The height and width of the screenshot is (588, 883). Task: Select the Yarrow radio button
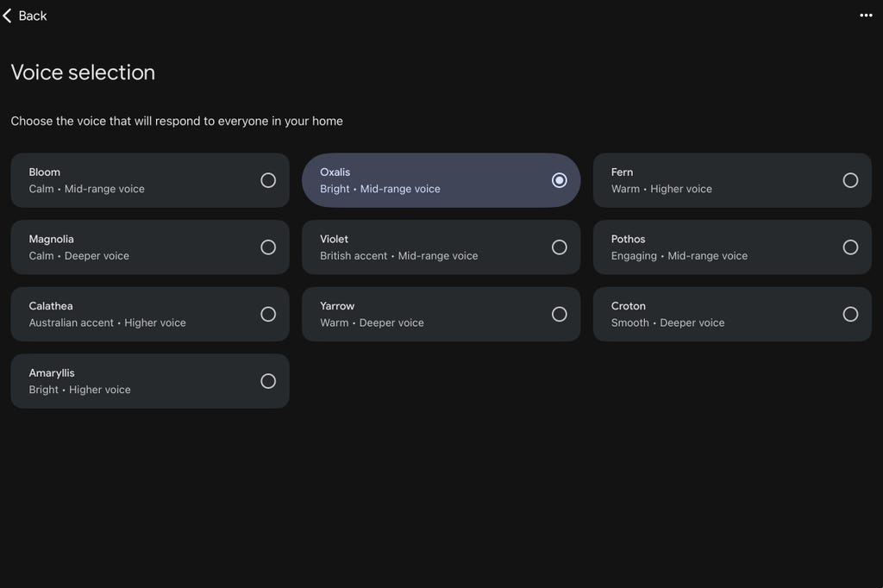click(559, 314)
